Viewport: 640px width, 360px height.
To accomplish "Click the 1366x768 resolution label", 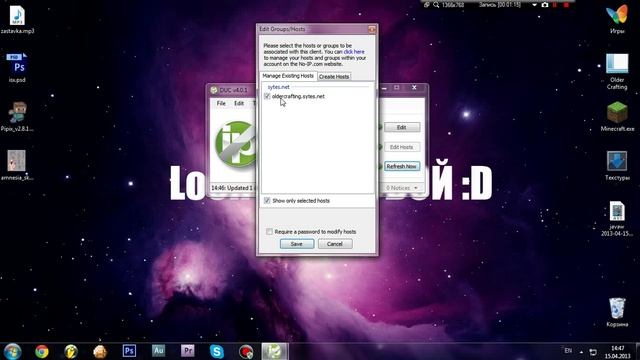I will (x=453, y=5).
